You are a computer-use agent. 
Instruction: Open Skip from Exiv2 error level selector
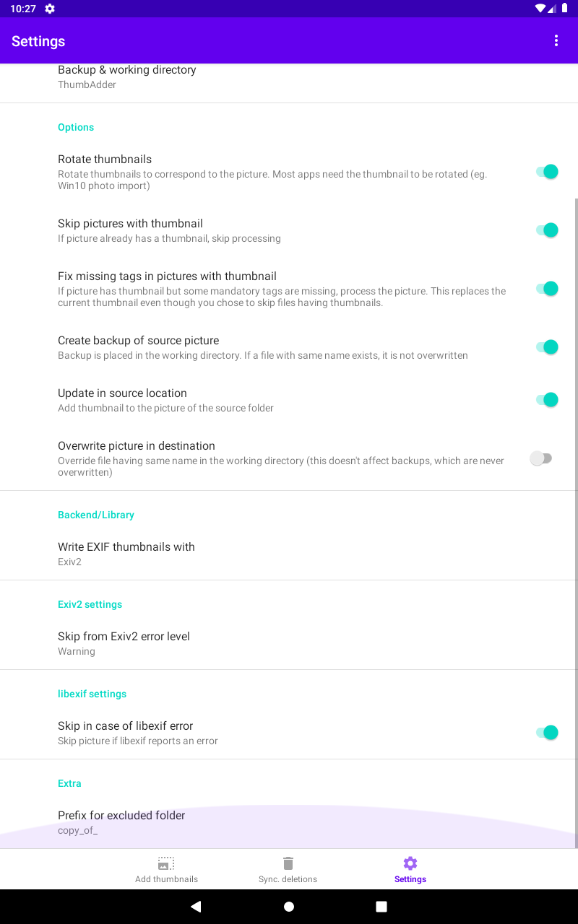124,643
